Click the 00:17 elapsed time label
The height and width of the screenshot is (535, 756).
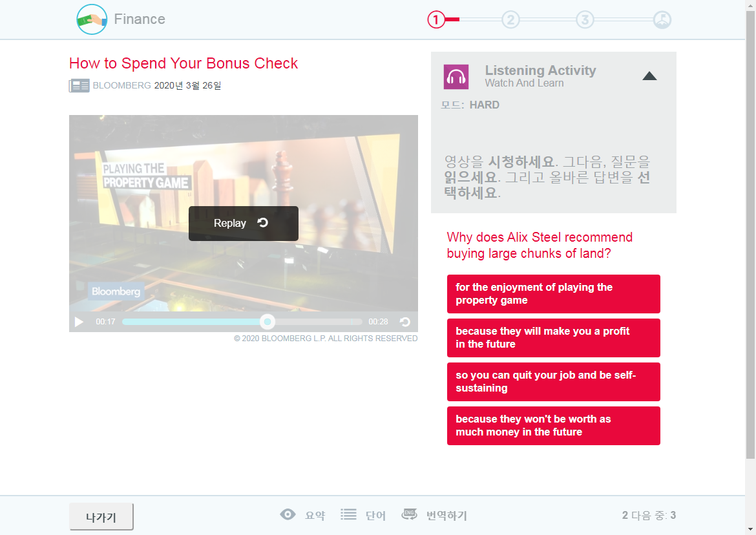click(105, 322)
